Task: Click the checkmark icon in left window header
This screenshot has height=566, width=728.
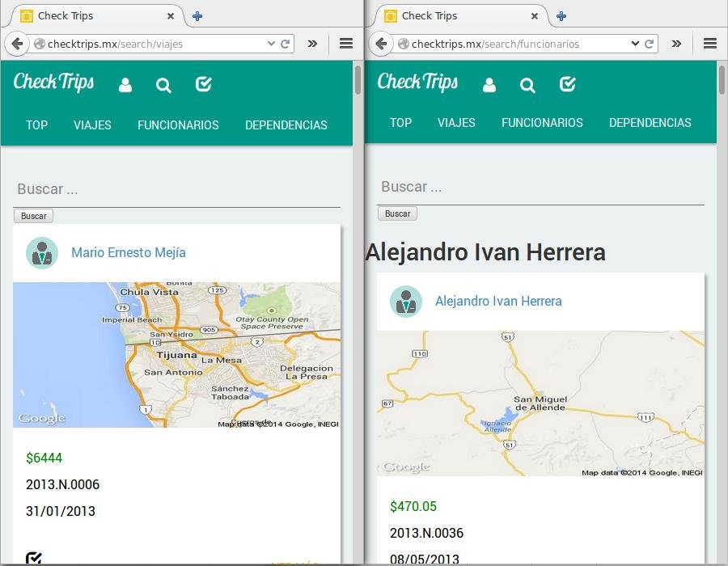Action: click(203, 84)
